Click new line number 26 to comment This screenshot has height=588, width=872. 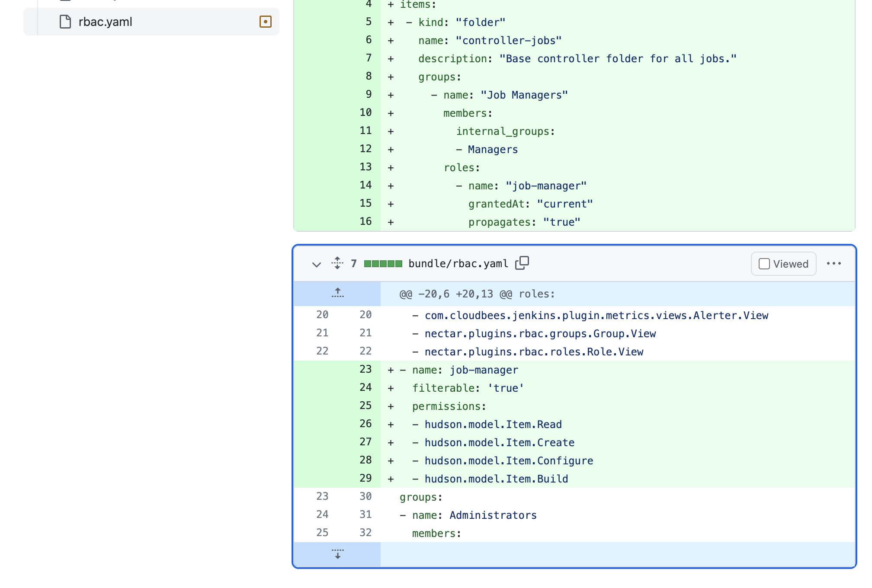(x=365, y=424)
